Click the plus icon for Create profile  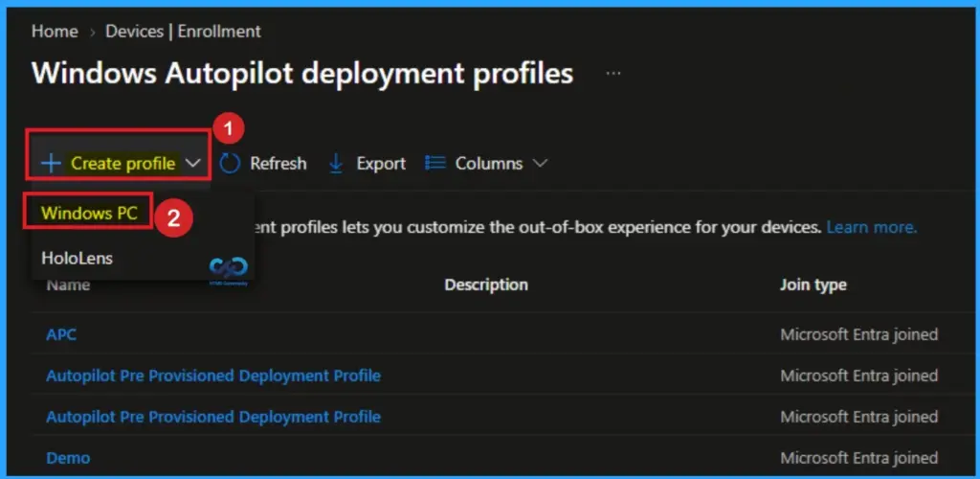(51, 164)
